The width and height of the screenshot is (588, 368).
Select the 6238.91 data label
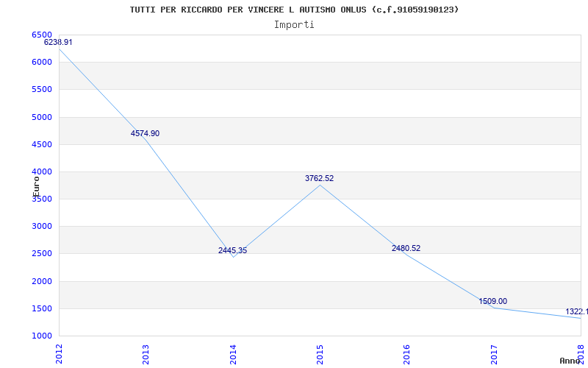click(x=58, y=42)
